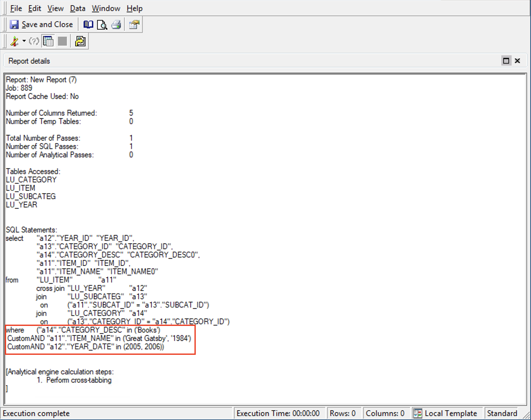Open the Data menu
This screenshot has height=420, width=531.
pyautogui.click(x=77, y=8)
